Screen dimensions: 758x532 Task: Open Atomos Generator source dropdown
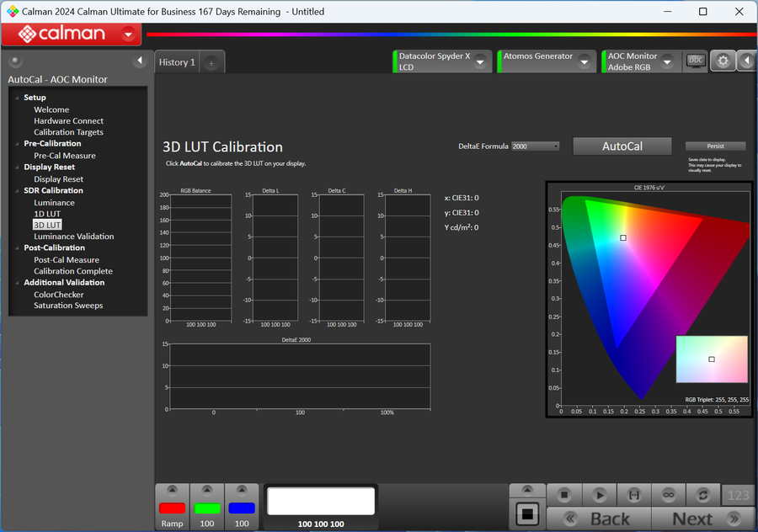click(x=585, y=61)
